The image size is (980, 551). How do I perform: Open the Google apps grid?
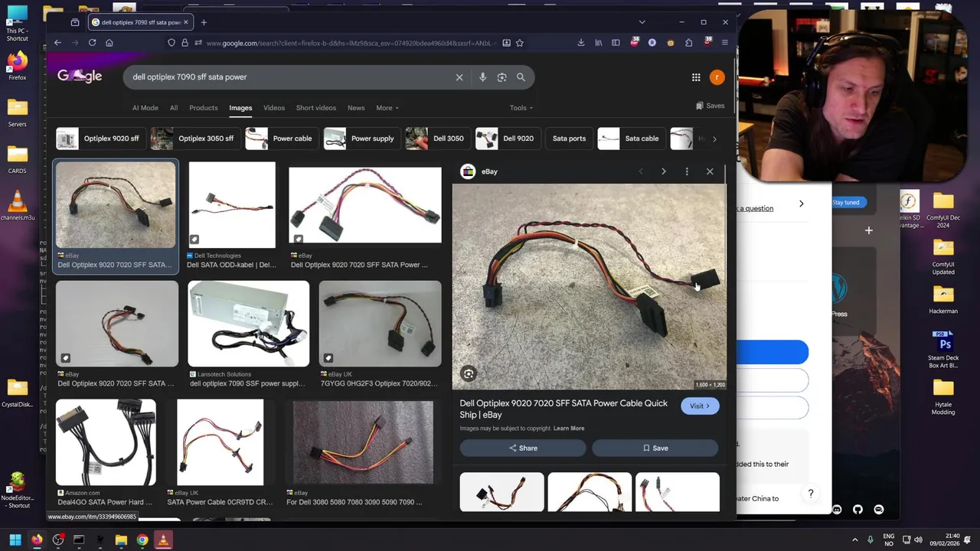(x=696, y=77)
